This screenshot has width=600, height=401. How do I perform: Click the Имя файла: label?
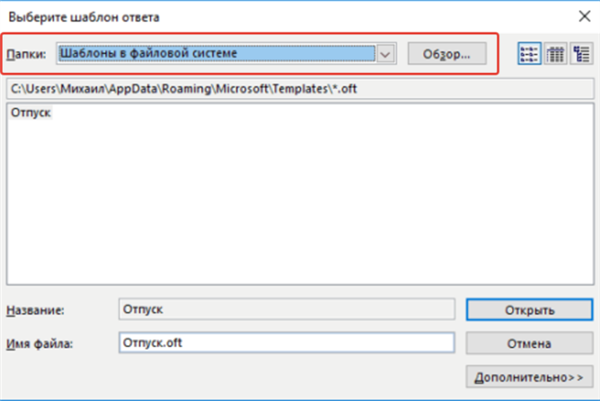(x=39, y=344)
